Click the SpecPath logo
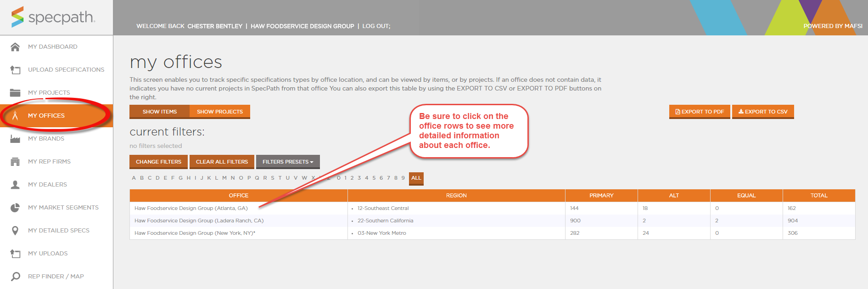The image size is (868, 289). (53, 17)
